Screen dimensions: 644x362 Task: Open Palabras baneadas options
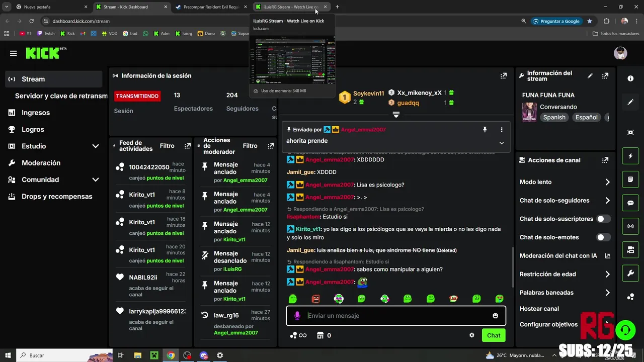click(565, 293)
